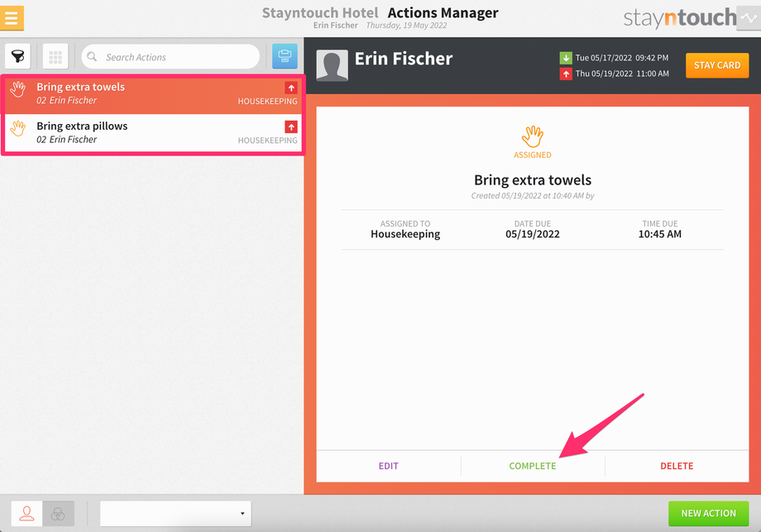
Task: Create a New Action
Action: coord(708,514)
